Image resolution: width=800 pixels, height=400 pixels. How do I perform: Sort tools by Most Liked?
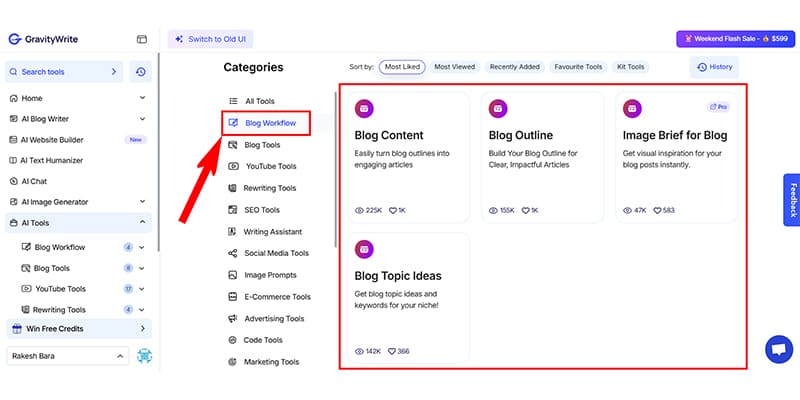click(402, 67)
